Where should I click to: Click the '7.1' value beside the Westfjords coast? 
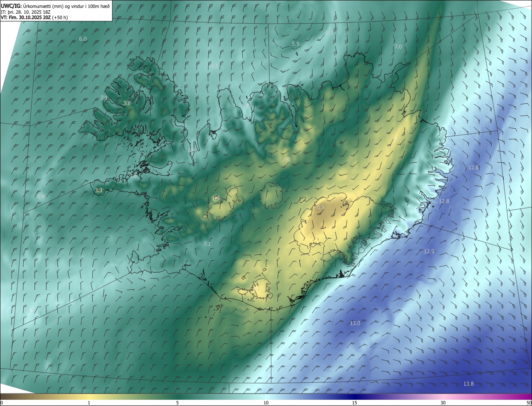(104, 98)
